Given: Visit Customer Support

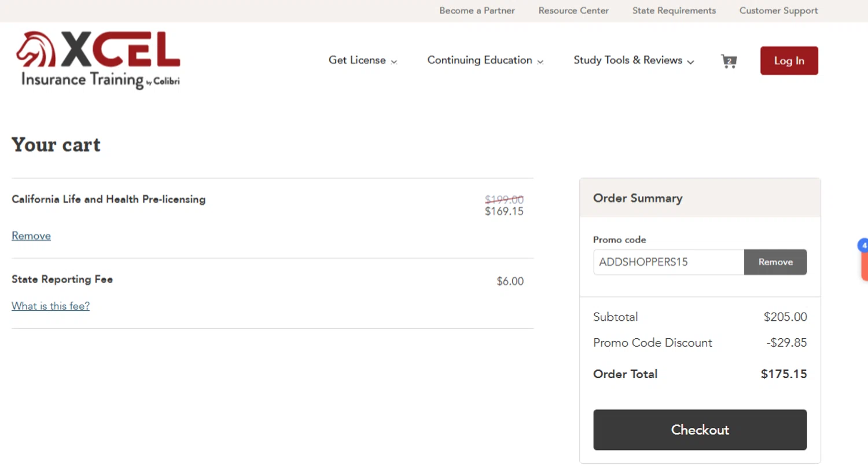Looking at the screenshot, I should [x=778, y=10].
